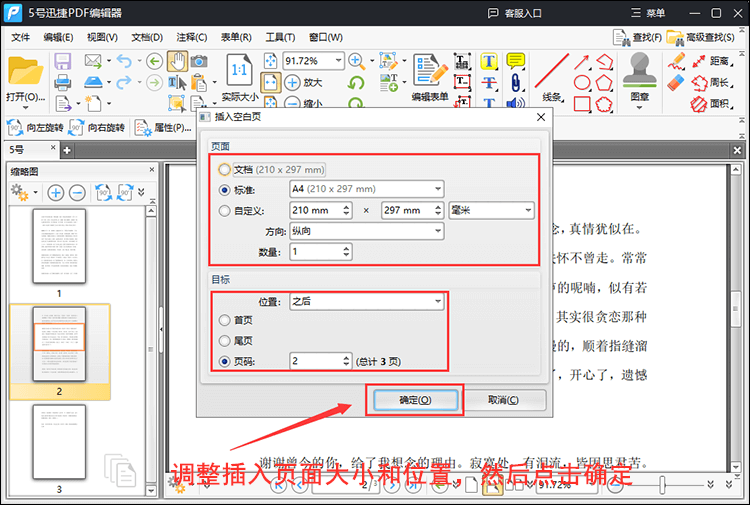Screen dimensions: 750x505
Task: Open the 毫米 units dropdown
Action: [491, 210]
